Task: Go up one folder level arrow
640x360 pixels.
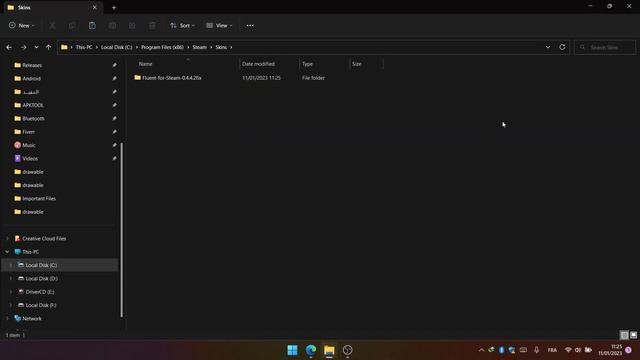Action: [49, 47]
